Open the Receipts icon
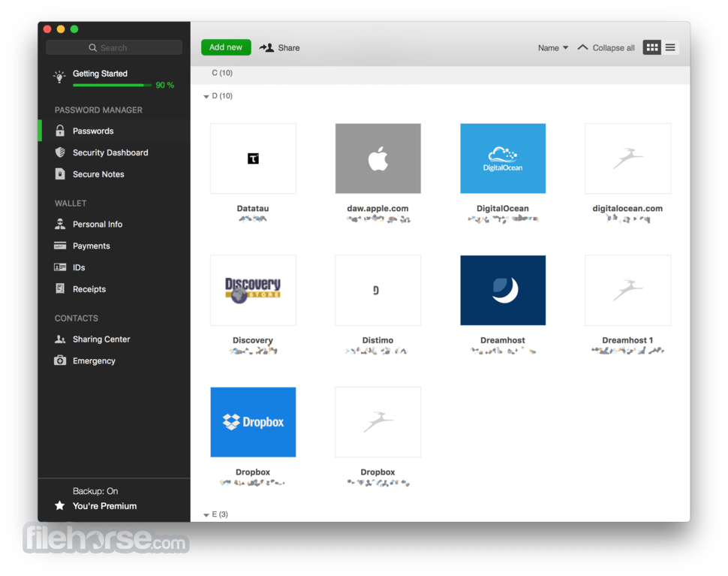728x576 pixels. (x=60, y=288)
